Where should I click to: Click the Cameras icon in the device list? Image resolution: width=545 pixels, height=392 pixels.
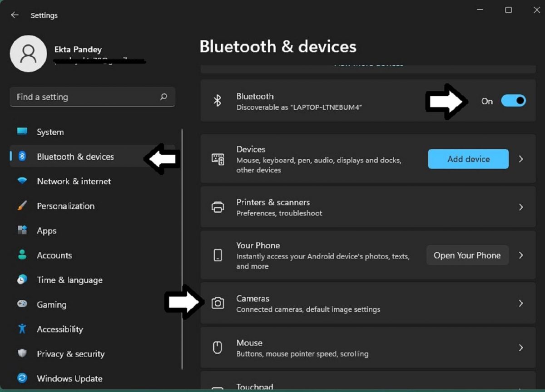click(x=218, y=303)
